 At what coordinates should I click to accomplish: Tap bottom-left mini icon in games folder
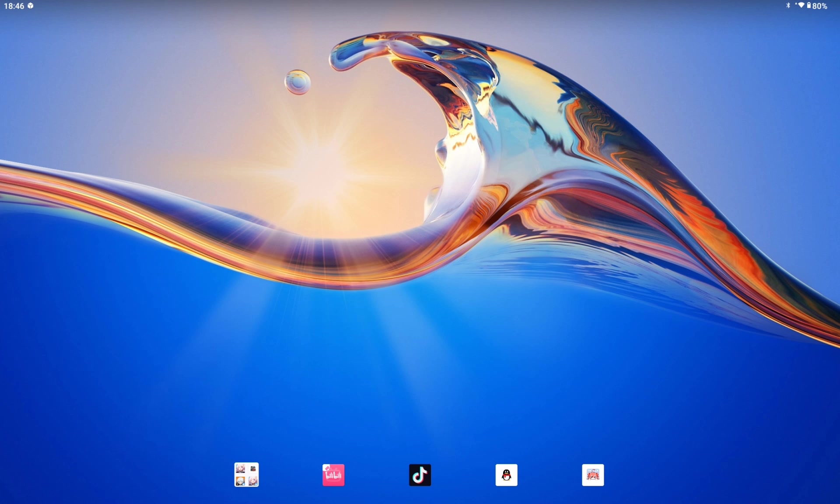[240, 481]
